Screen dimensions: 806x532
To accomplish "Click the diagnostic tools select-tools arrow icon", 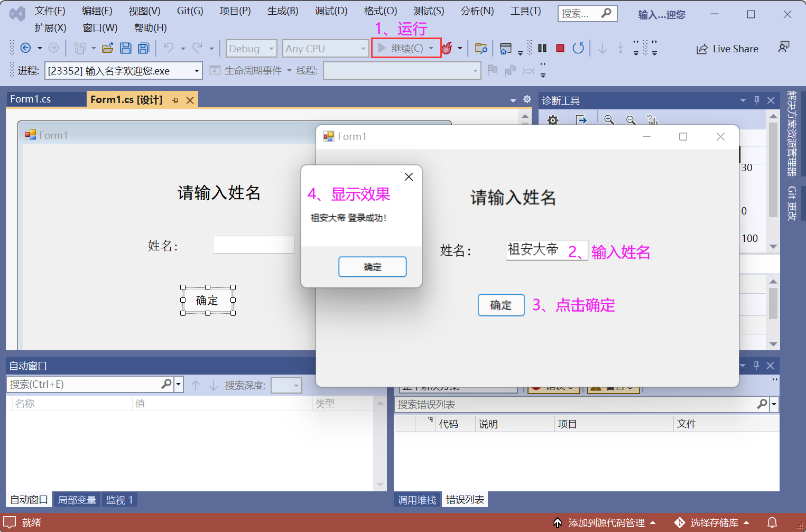I will pyautogui.click(x=581, y=120).
